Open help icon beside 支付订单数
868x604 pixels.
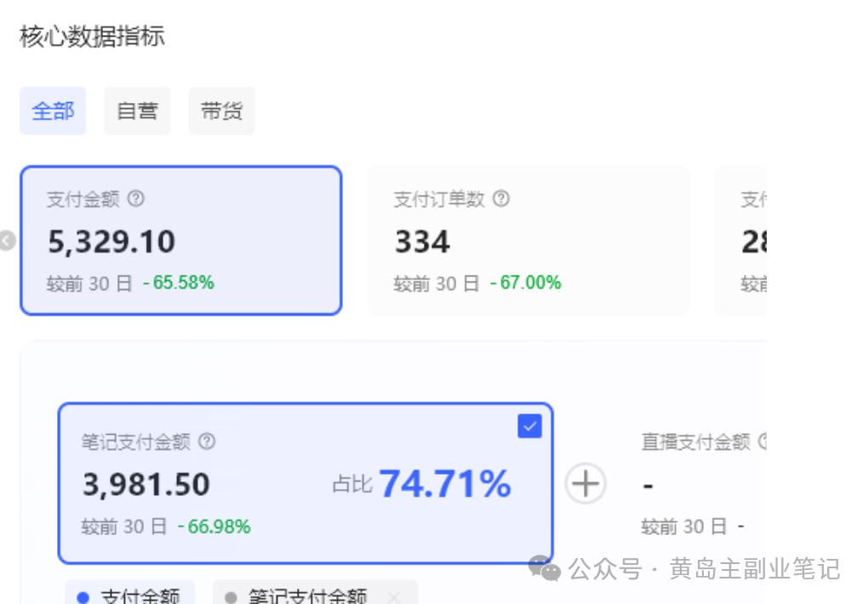(x=501, y=198)
